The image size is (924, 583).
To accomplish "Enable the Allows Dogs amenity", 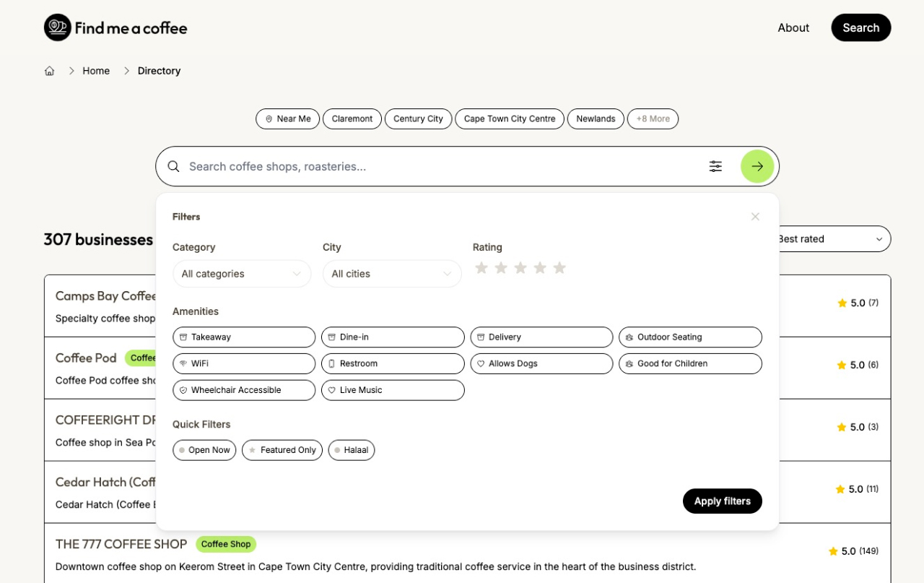I will [541, 363].
